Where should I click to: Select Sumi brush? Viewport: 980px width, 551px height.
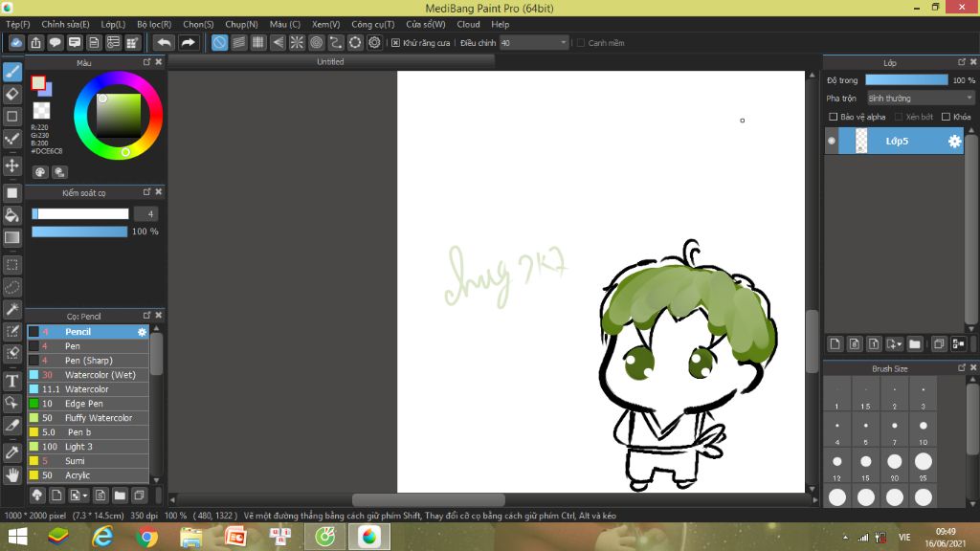(87, 461)
